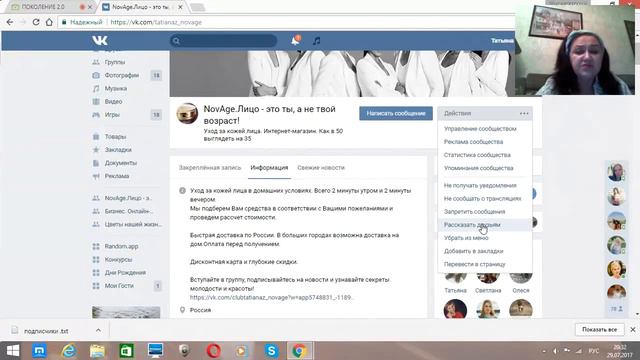Open the notifications bell icon
This screenshot has height=360, width=640.
tap(295, 40)
